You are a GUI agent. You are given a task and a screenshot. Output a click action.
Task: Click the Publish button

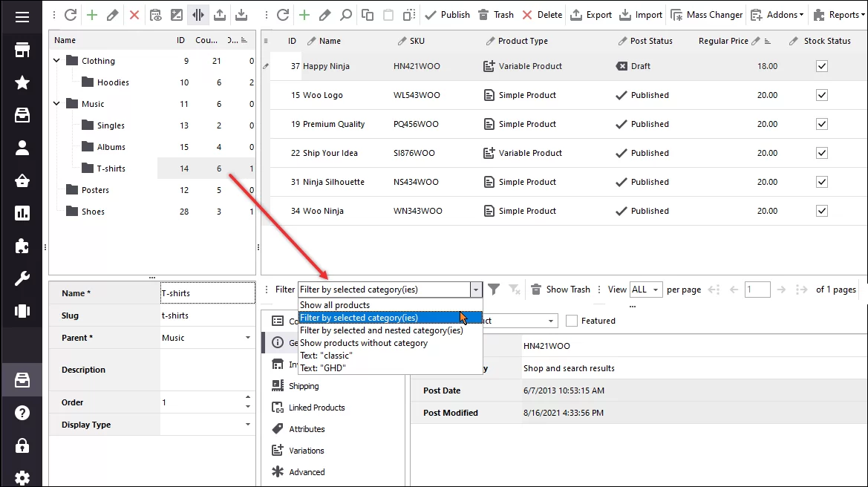point(447,15)
